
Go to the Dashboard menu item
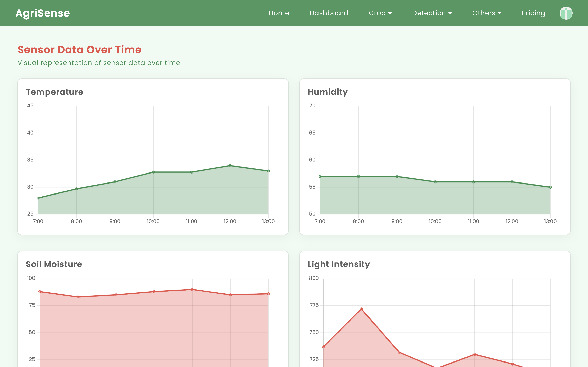click(x=329, y=13)
